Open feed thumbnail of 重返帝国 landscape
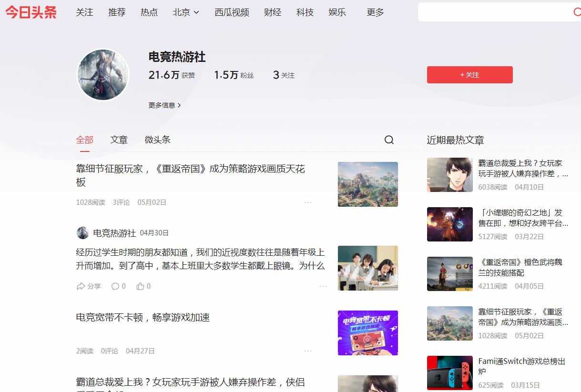 368,184
